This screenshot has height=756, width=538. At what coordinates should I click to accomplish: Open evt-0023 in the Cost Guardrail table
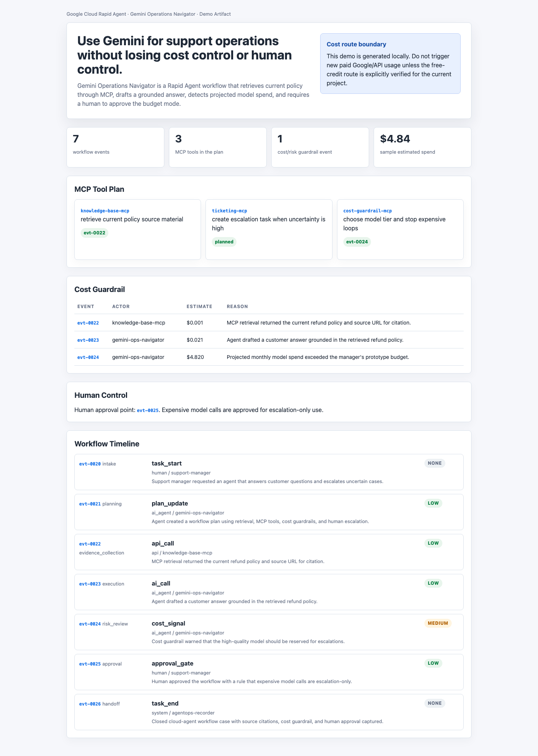coord(88,340)
